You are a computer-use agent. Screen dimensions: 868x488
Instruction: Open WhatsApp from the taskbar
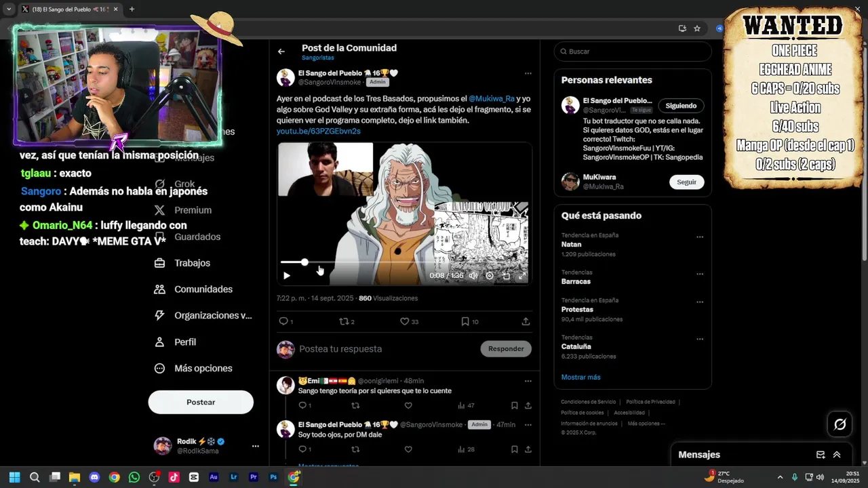(x=134, y=477)
